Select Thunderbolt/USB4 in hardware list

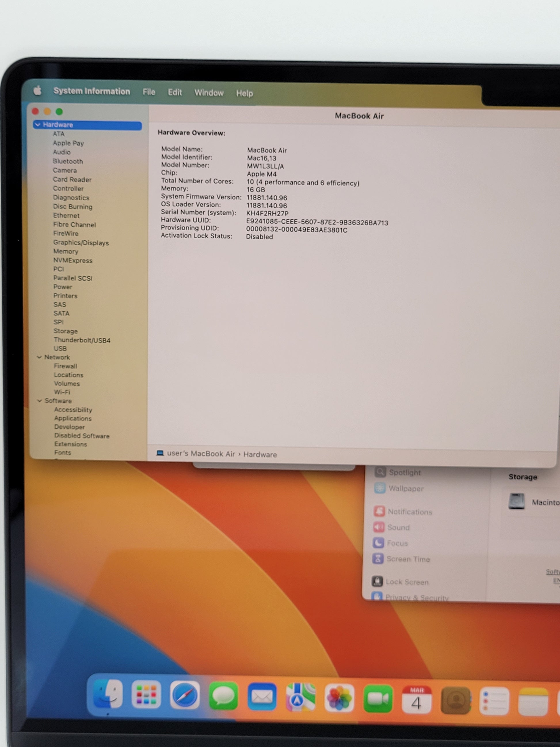(x=82, y=340)
